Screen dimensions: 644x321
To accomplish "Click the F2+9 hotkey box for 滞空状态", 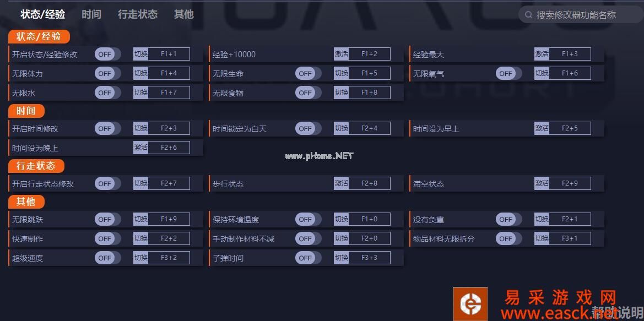I will 570,183.
